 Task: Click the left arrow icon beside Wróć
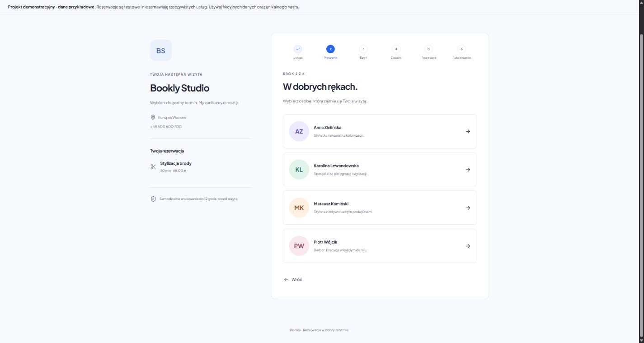(x=286, y=280)
